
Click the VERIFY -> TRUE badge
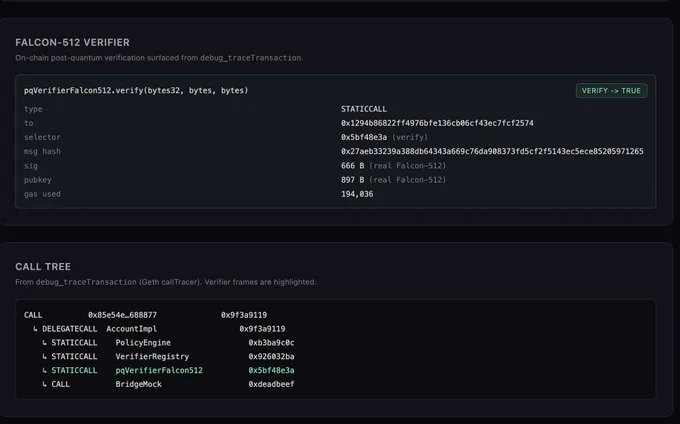click(611, 91)
